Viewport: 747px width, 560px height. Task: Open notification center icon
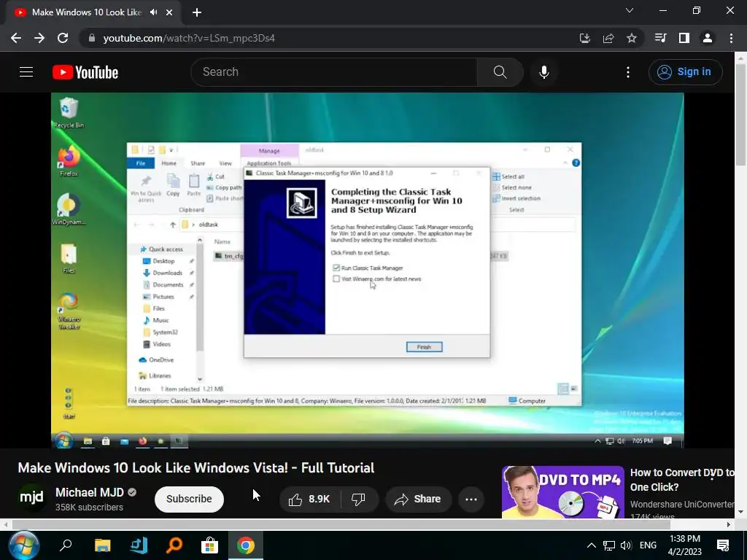coord(723,545)
